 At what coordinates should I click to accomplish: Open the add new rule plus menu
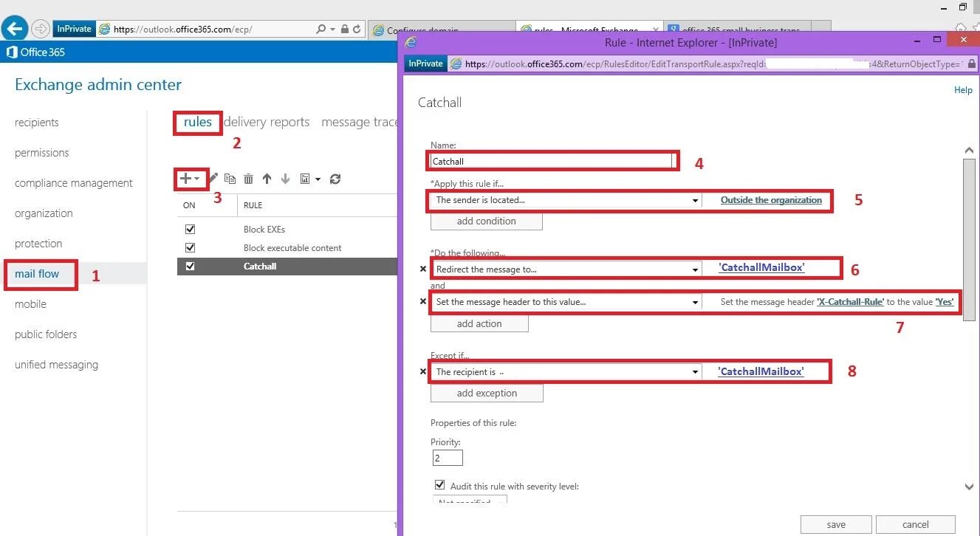pos(190,179)
